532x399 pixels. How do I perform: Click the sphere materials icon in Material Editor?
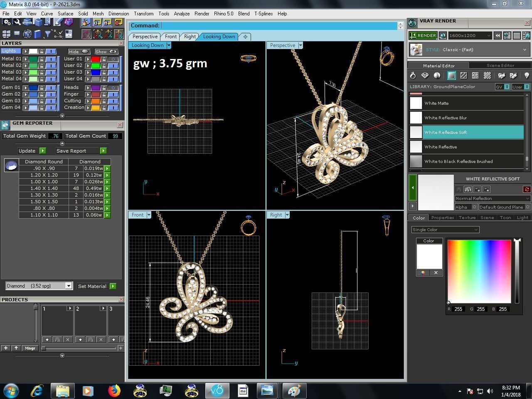point(437,75)
